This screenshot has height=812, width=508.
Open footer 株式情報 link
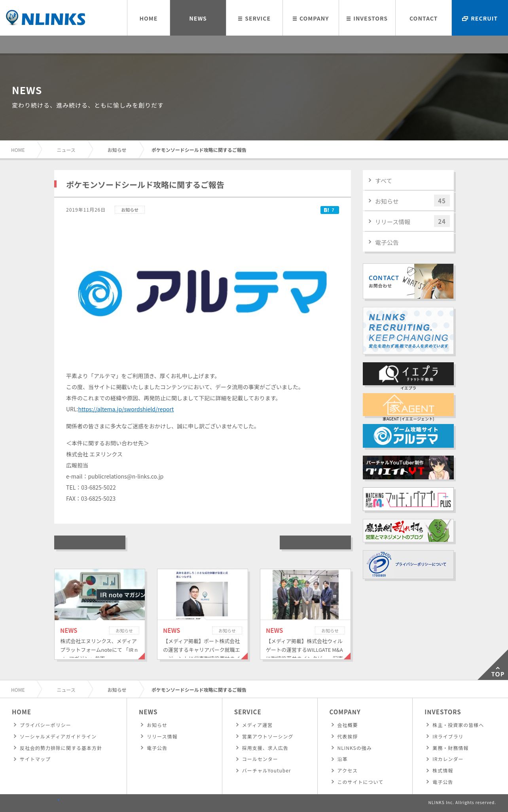[442, 770]
